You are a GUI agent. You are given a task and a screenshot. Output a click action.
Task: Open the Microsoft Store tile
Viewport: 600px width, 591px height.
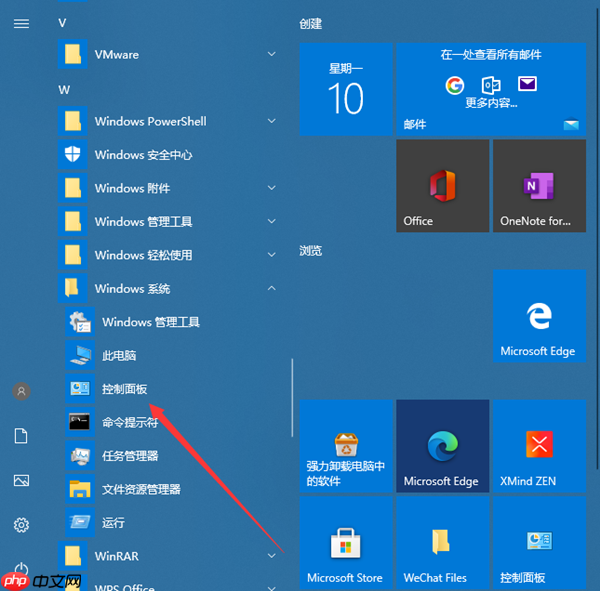(346, 543)
